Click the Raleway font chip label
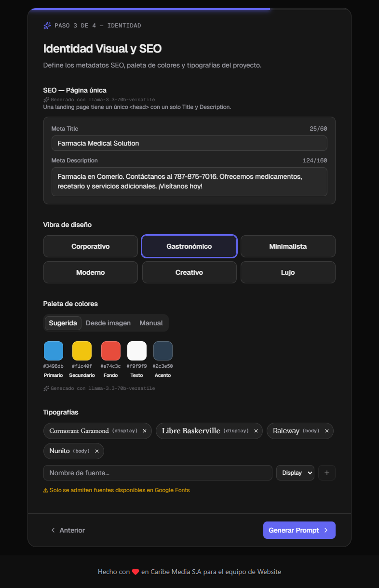Screen dimensions: 379x588 286,431
